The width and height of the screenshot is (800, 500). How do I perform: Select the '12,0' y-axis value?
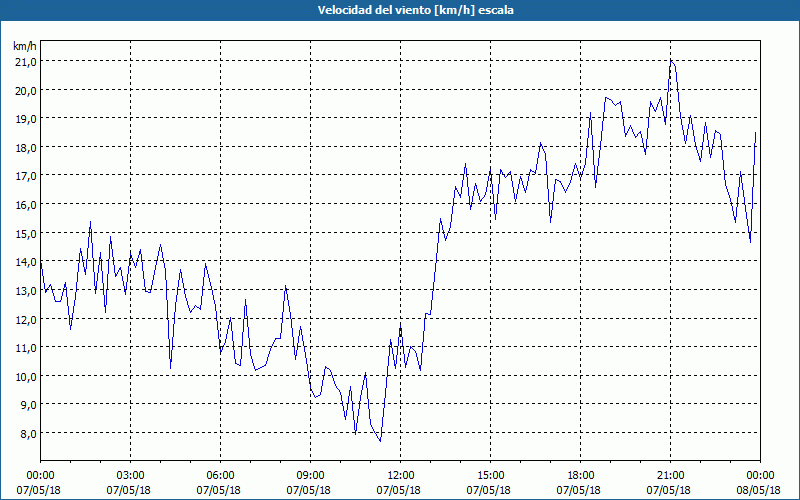coord(26,319)
